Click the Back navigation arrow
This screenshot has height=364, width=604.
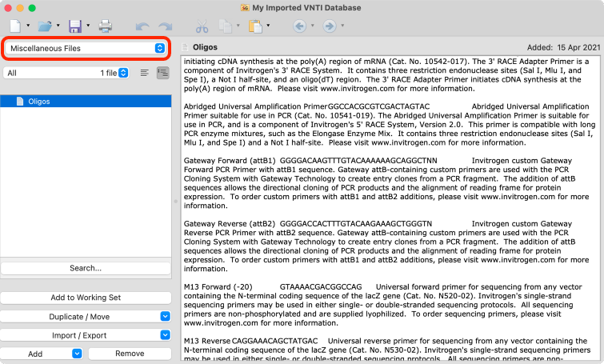(300, 26)
